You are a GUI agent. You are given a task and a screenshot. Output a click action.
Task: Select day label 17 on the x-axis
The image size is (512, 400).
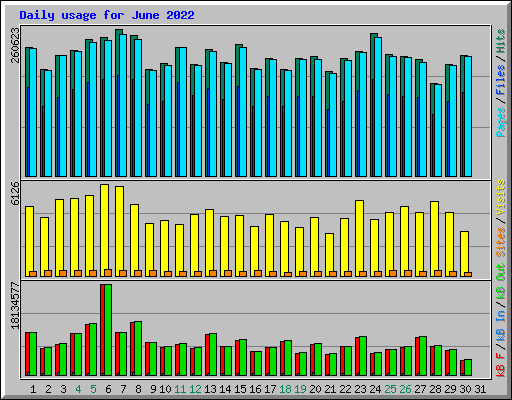coord(270,389)
